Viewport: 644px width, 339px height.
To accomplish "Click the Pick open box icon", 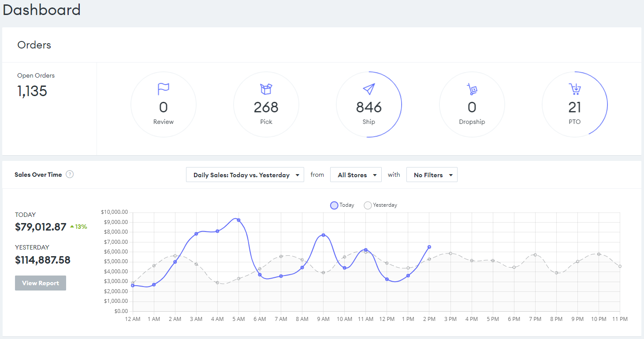I will 266,89.
